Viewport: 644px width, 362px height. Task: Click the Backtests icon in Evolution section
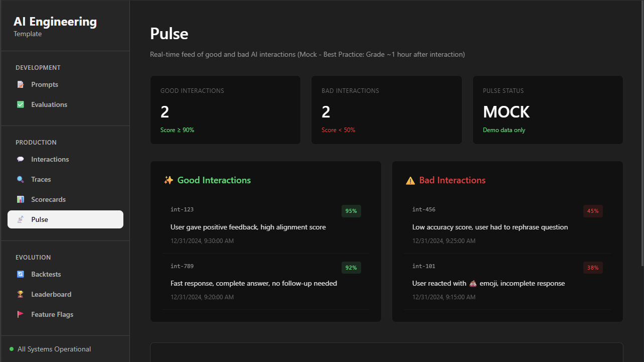pos(21,274)
